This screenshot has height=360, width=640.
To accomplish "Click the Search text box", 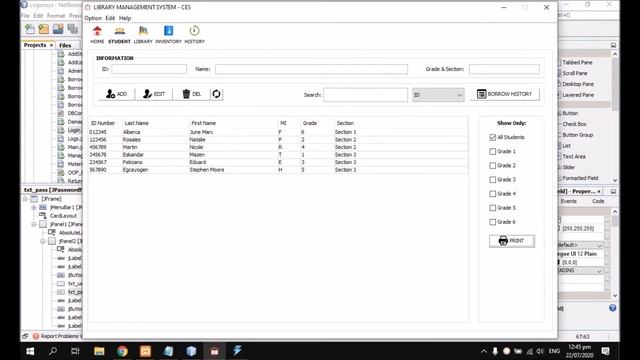I will [x=365, y=95].
